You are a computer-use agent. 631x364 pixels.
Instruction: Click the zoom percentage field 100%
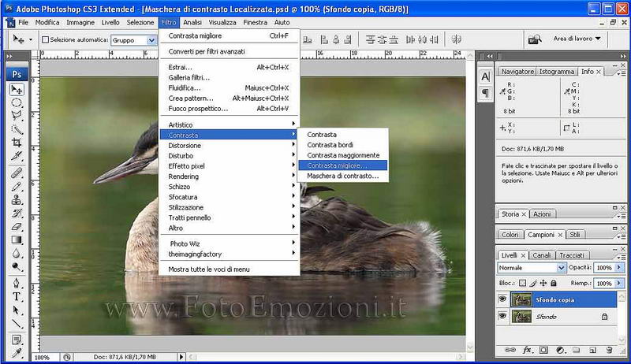tap(46, 357)
